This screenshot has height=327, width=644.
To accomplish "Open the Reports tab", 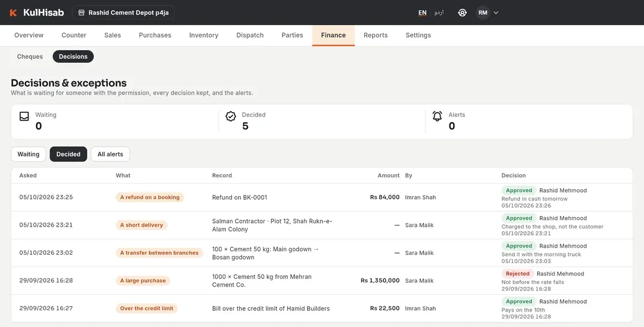I will tap(376, 35).
